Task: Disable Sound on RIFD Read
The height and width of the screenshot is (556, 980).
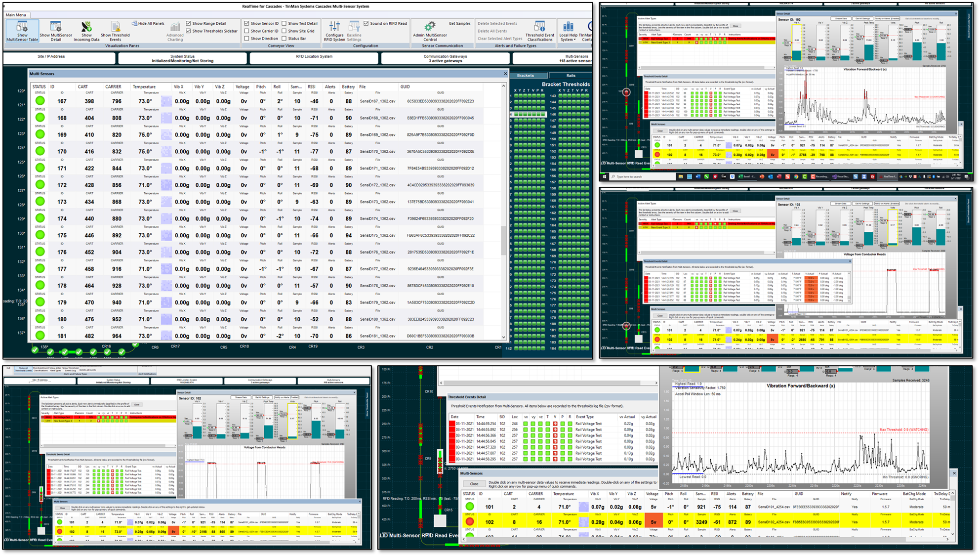Action: pos(366,23)
